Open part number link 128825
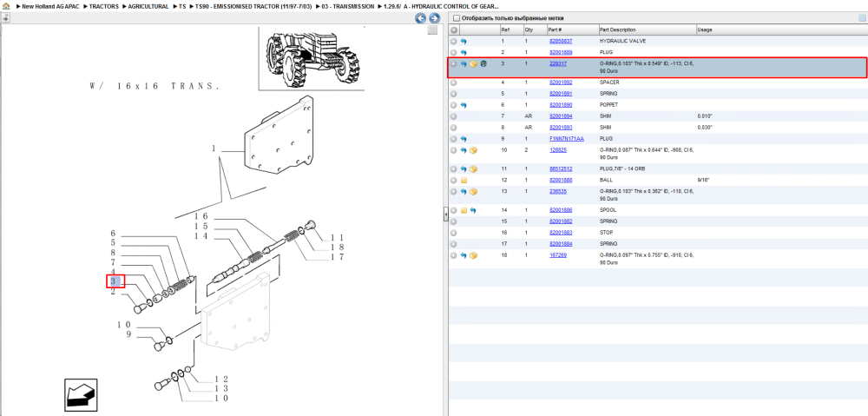 [x=557, y=150]
